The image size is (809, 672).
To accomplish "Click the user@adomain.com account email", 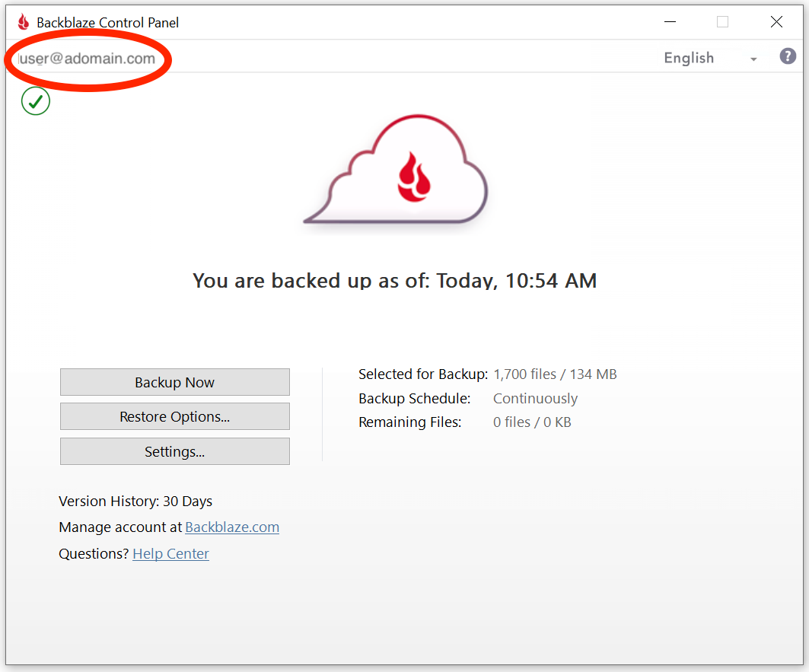I will [x=87, y=59].
